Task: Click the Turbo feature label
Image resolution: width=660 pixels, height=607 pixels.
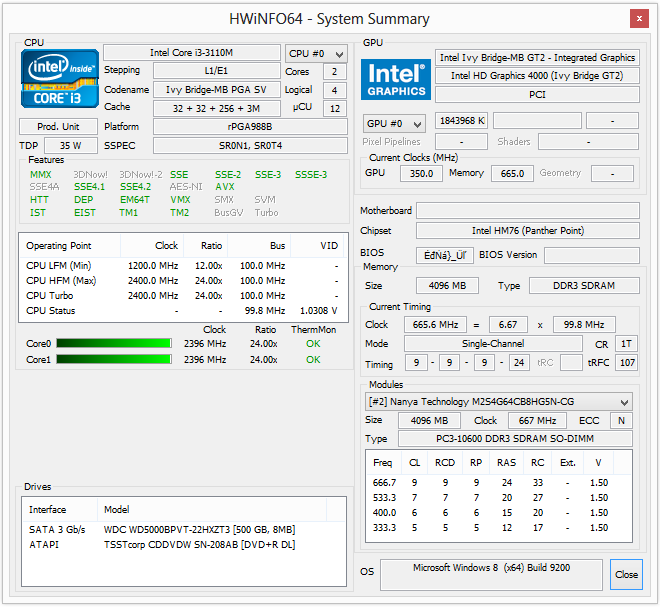Action: pos(266,213)
